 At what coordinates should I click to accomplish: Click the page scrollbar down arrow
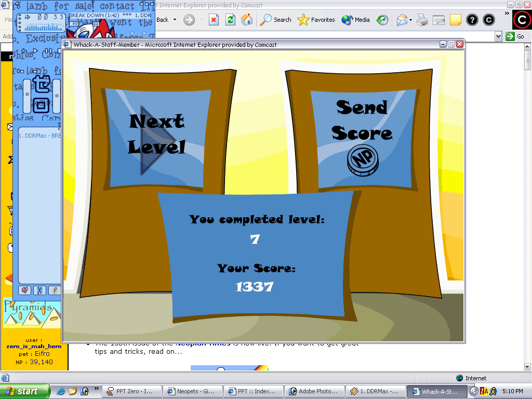(527, 367)
